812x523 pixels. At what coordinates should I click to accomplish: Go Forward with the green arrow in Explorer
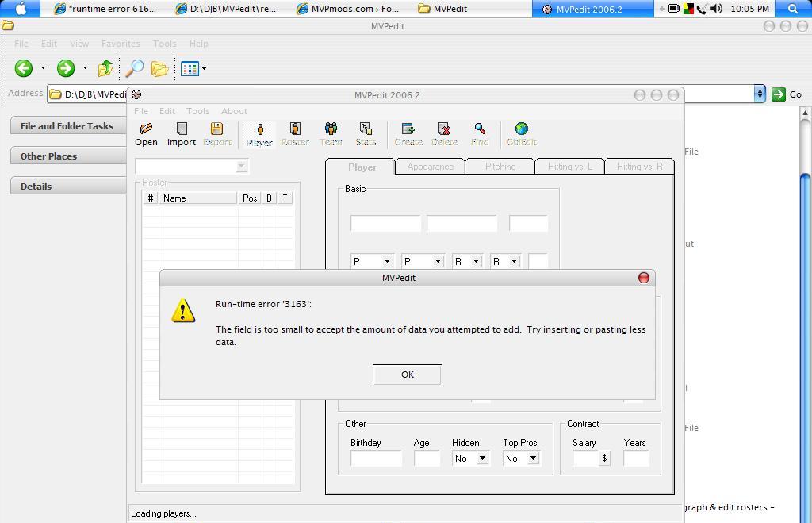pos(66,68)
